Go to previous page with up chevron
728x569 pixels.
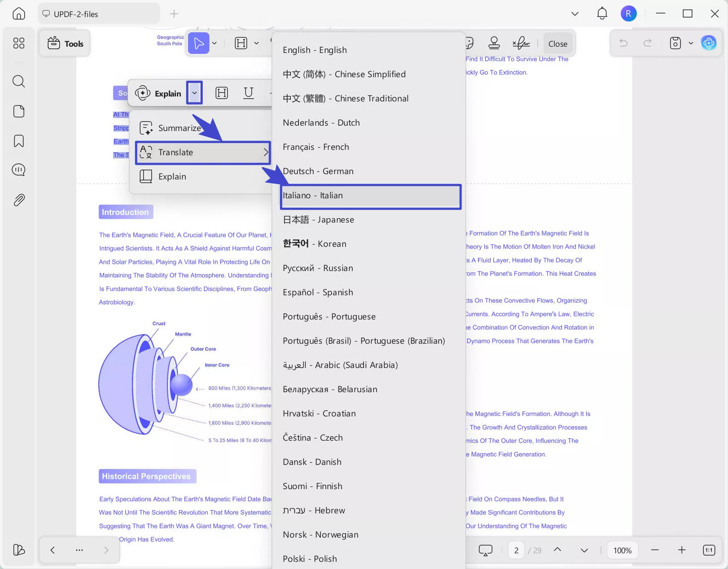pos(557,550)
